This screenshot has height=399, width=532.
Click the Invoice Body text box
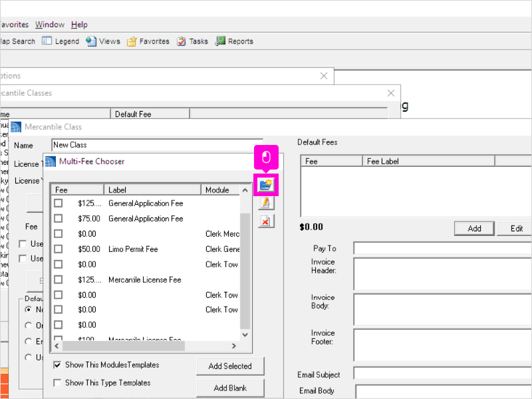click(x=442, y=309)
